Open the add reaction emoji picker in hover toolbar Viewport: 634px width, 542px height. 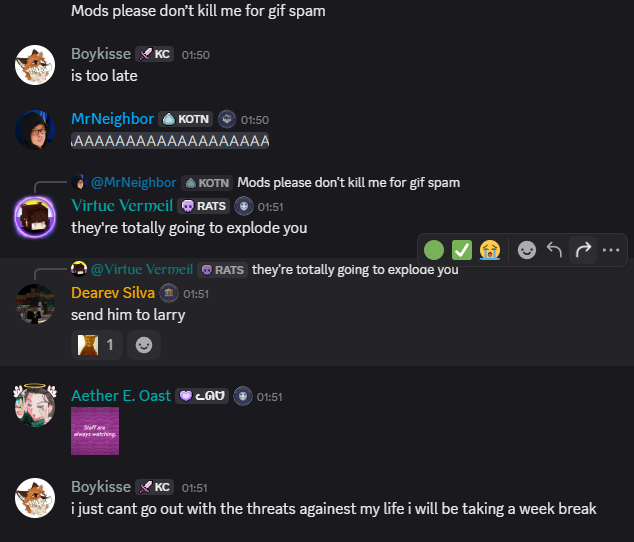(527, 250)
